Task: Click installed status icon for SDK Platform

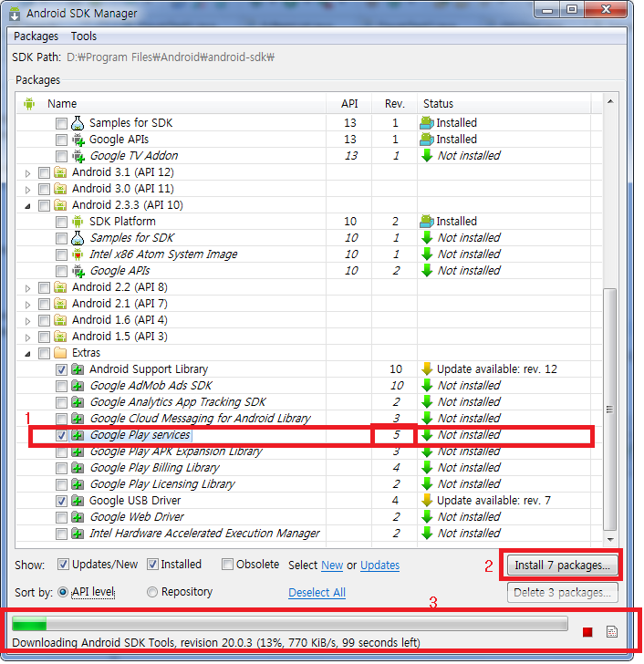Action: [426, 221]
